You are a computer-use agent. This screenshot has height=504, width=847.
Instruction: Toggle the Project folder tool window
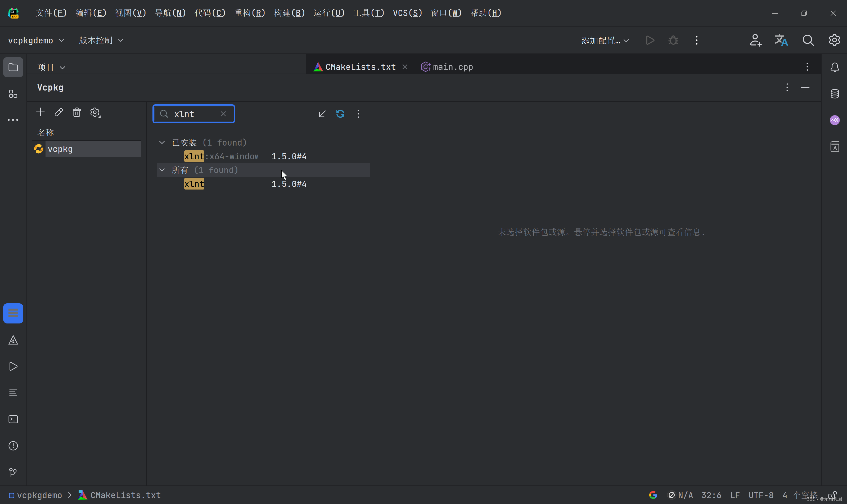pyautogui.click(x=13, y=67)
